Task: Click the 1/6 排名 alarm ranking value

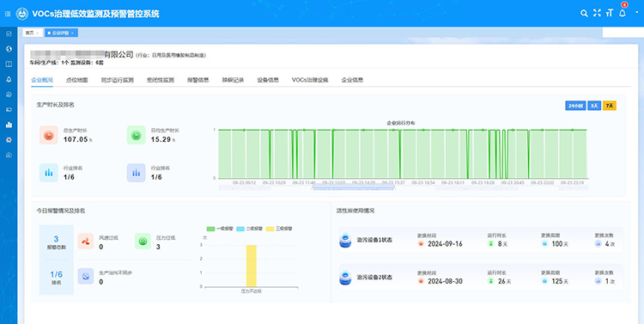Action: [x=57, y=274]
